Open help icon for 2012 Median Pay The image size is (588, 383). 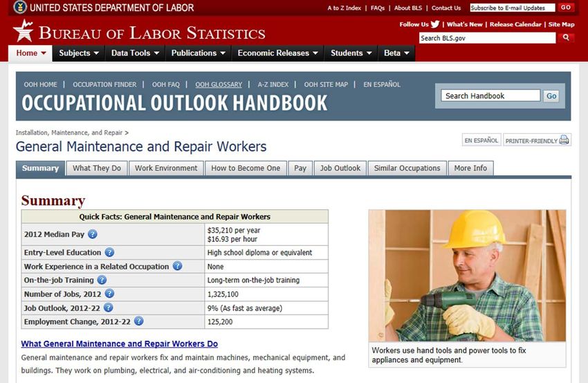point(93,234)
